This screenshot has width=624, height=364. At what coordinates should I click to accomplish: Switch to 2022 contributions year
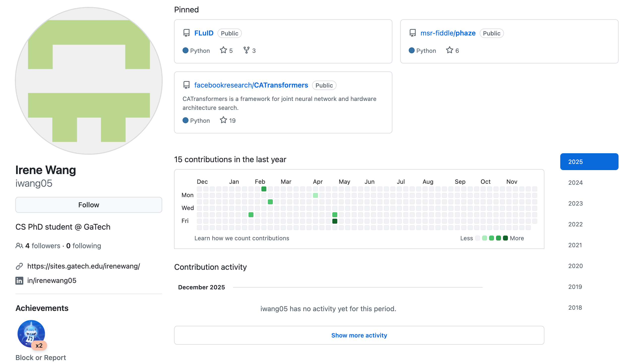[575, 224]
